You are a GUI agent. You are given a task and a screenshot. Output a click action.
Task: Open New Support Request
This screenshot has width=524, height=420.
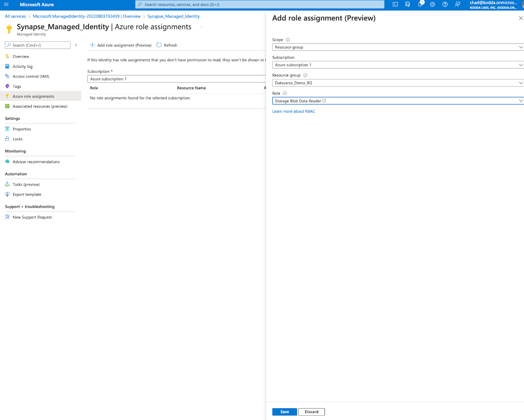[x=32, y=217]
